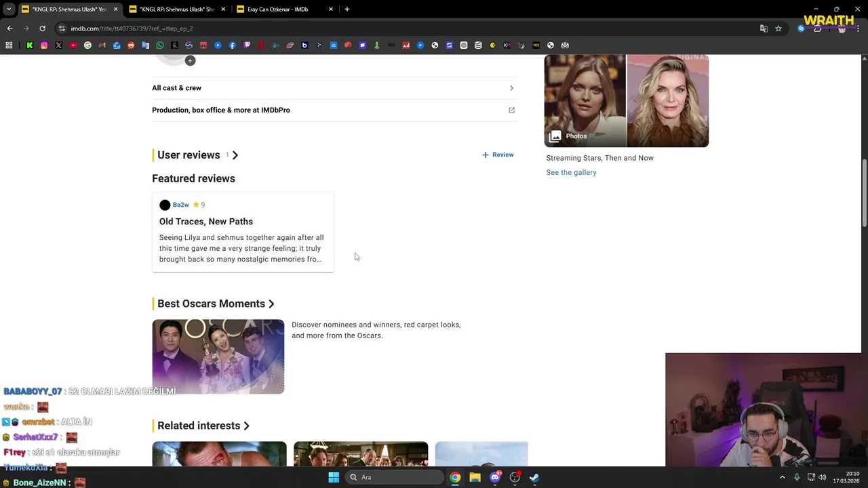Open Streaming Stars Then and Now photo

[x=627, y=101]
